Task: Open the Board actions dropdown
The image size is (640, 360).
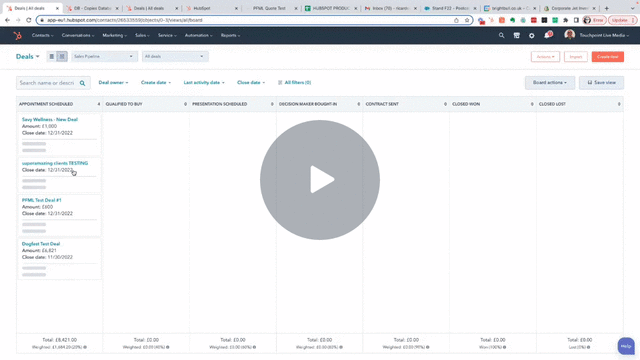Action: (x=550, y=82)
